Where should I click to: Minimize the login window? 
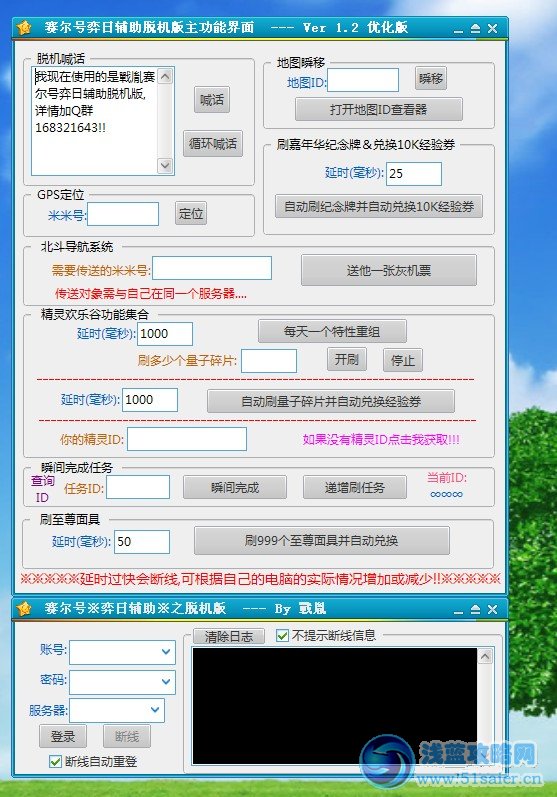pos(458,610)
